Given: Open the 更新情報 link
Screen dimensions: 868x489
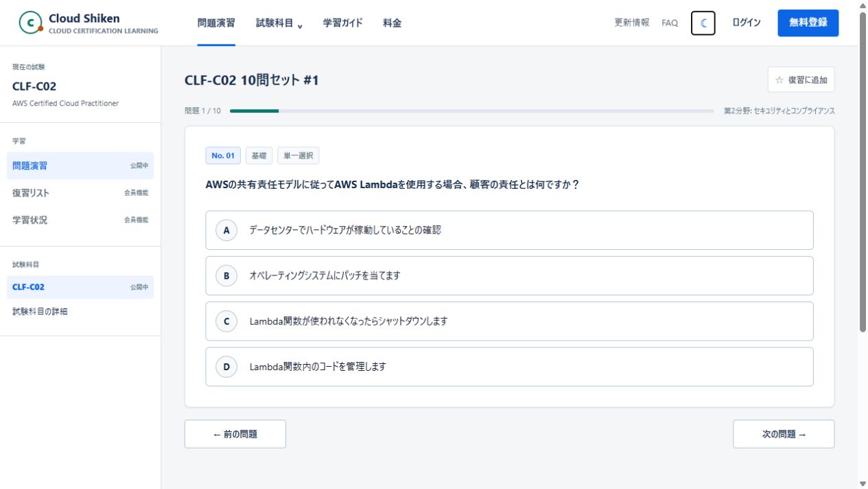Looking at the screenshot, I should 632,23.
